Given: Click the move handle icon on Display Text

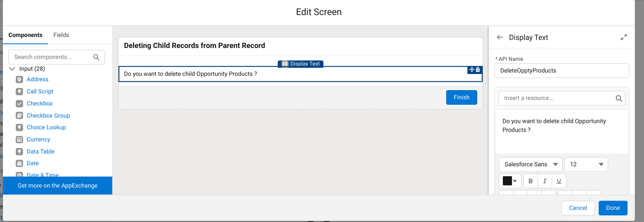Looking at the screenshot, I should (472, 70).
